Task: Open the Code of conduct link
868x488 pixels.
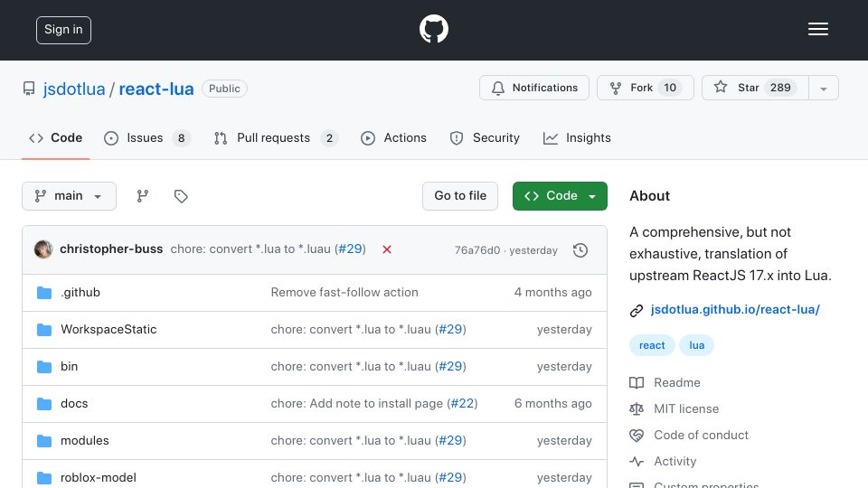Action: point(701,435)
